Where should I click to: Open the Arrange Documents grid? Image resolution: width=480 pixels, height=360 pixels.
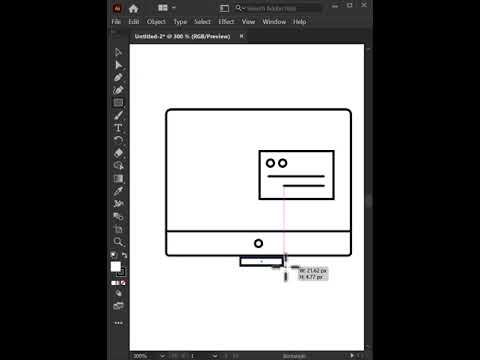tap(163, 8)
